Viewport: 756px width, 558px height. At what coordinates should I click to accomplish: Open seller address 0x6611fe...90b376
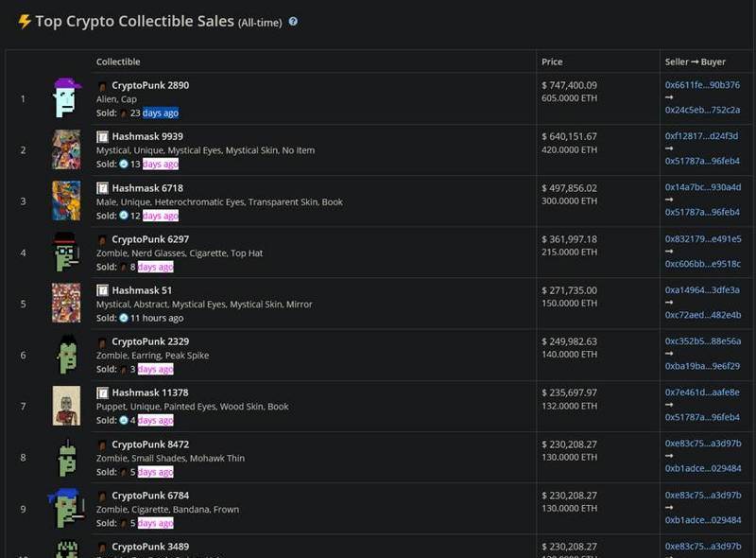(702, 85)
